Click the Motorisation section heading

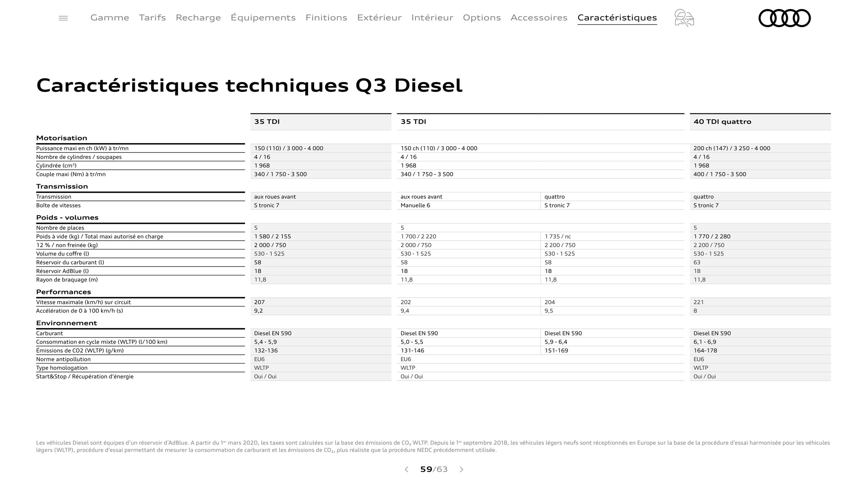pyautogui.click(x=61, y=138)
